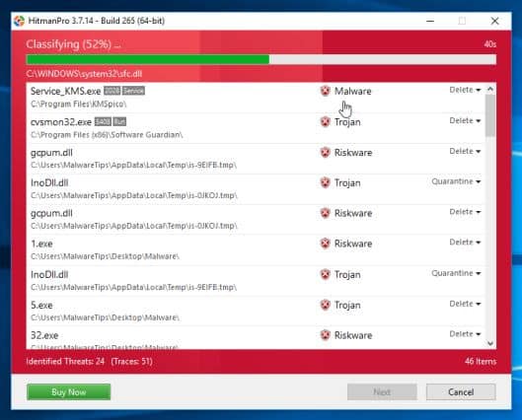
Task: Click the Trojan threat icon for 5.exe
Action: pyautogui.click(x=326, y=305)
